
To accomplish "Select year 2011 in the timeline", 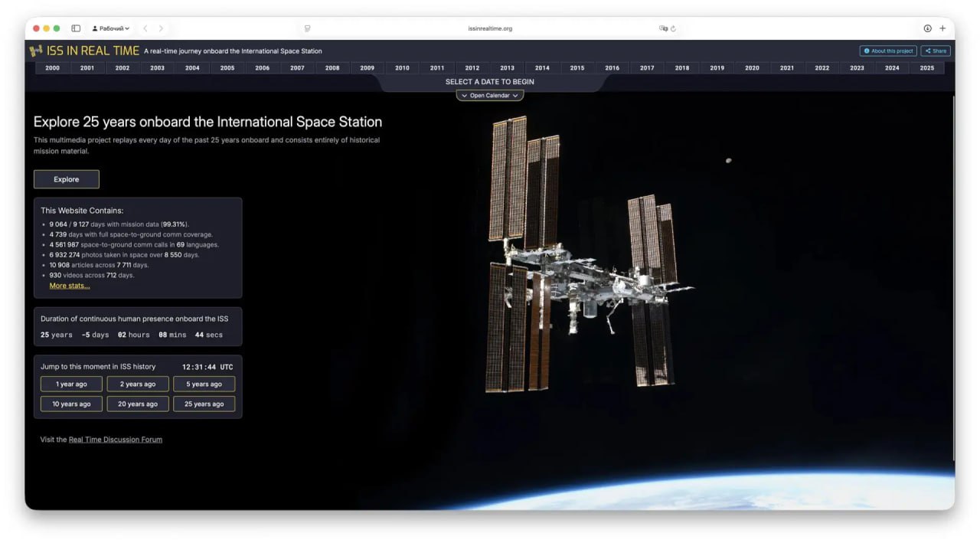I will (437, 68).
